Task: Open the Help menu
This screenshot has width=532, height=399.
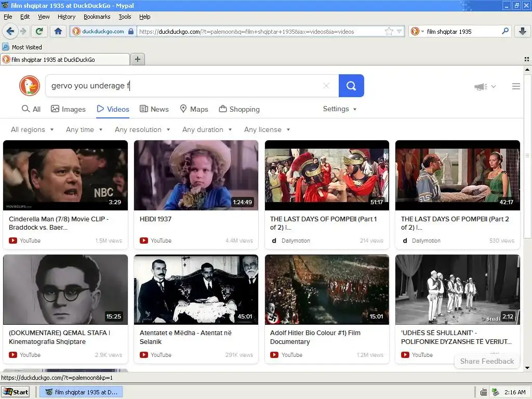Action: tap(144, 17)
